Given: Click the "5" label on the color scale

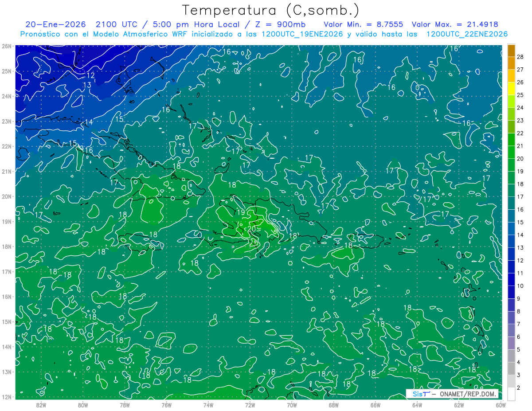Looking at the screenshot, I should point(519,350).
